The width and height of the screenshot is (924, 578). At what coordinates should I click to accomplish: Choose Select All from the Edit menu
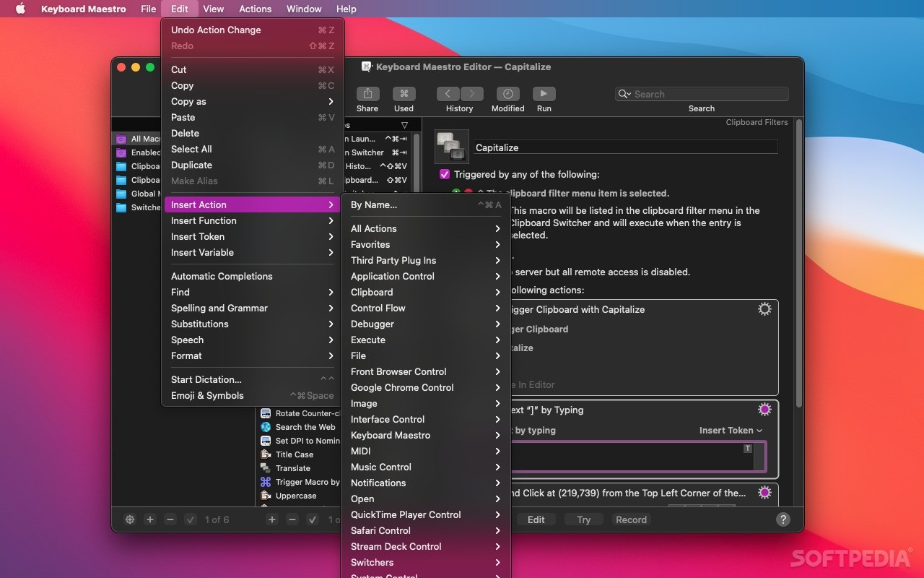click(x=253, y=149)
